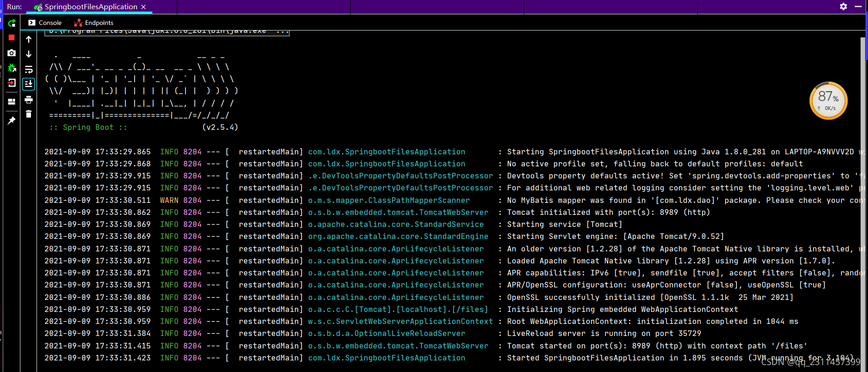Image resolution: width=868 pixels, height=372 pixels.
Task: Click timestamp 2021-09-09 17:33:31.423
Action: (x=98, y=358)
